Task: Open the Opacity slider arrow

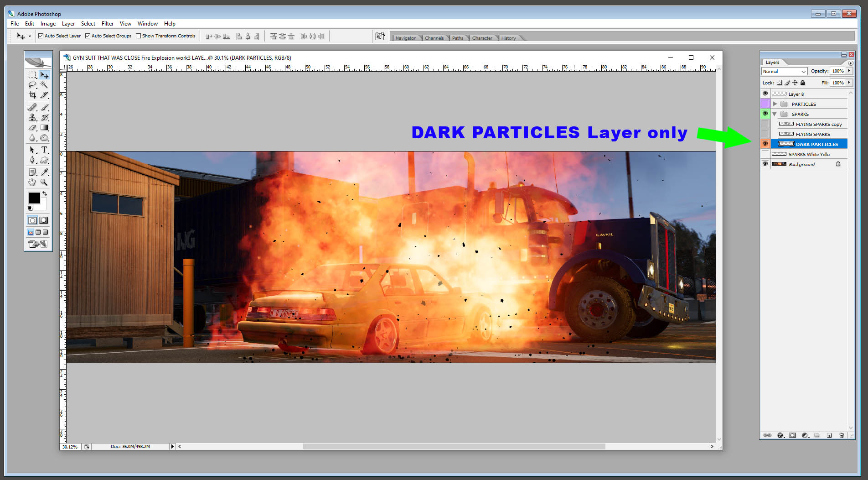Action: point(849,71)
